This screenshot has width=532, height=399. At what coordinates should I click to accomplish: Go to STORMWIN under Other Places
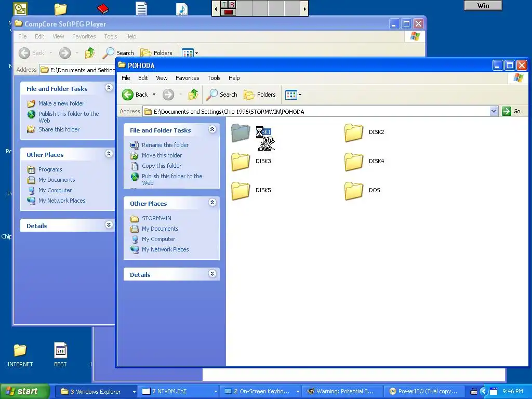(x=156, y=218)
